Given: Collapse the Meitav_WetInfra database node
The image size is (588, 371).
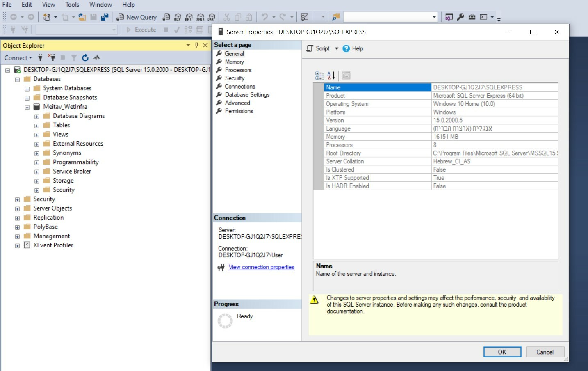Looking at the screenshot, I should (x=27, y=107).
